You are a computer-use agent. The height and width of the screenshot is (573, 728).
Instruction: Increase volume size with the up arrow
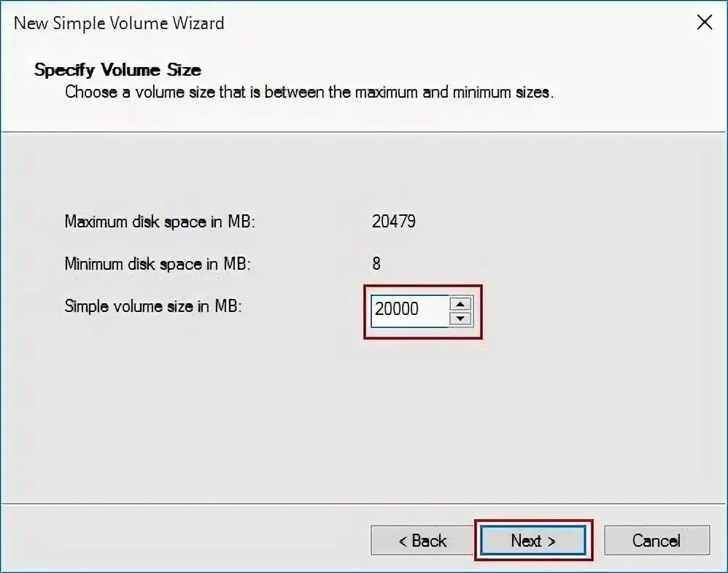460,304
